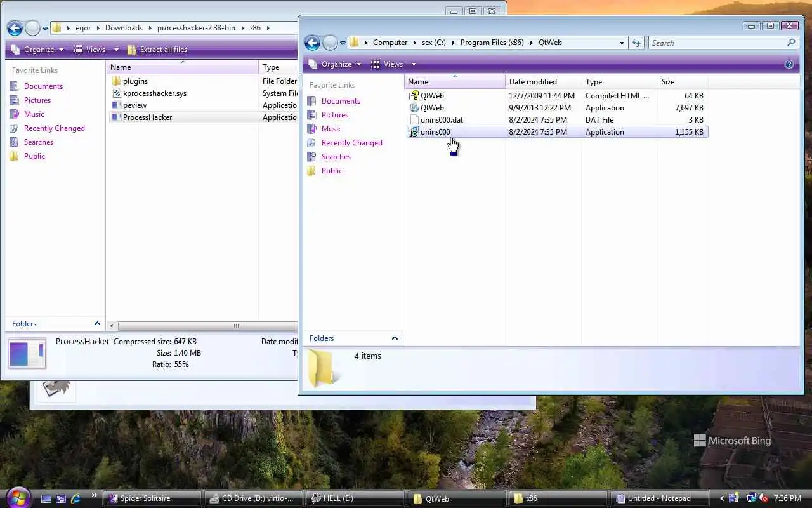Open Windows Start orb
Screen dimensions: 812x508
click(17, 497)
